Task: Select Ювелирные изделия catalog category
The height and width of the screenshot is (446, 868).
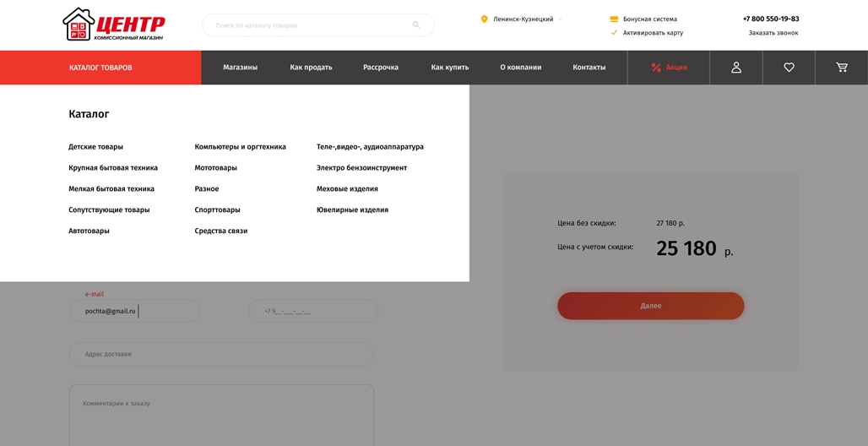Action: [x=352, y=209]
